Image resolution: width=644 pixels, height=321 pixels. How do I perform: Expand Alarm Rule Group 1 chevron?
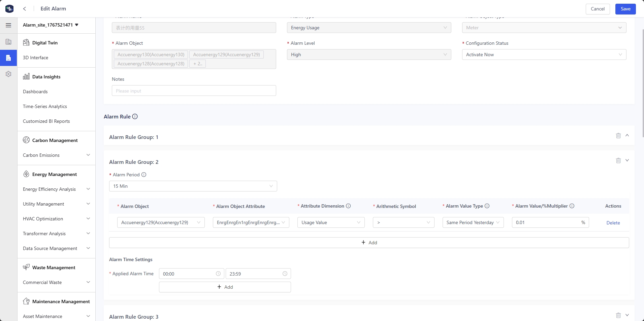(627, 135)
